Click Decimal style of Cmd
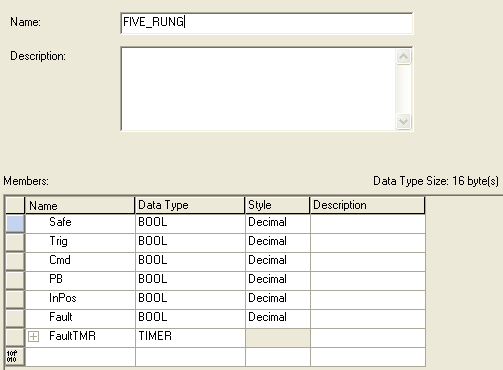The height and width of the screenshot is (370, 503). (x=267, y=260)
